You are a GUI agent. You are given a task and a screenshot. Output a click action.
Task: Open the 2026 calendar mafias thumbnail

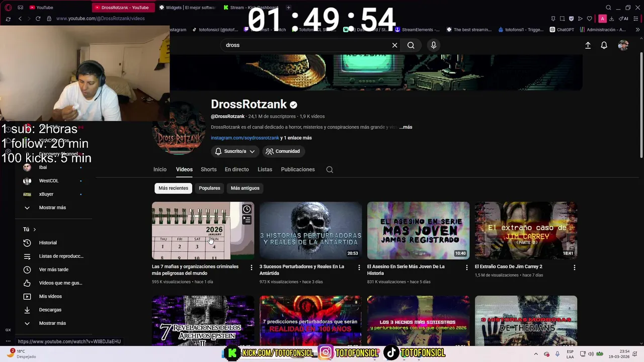coord(203,231)
